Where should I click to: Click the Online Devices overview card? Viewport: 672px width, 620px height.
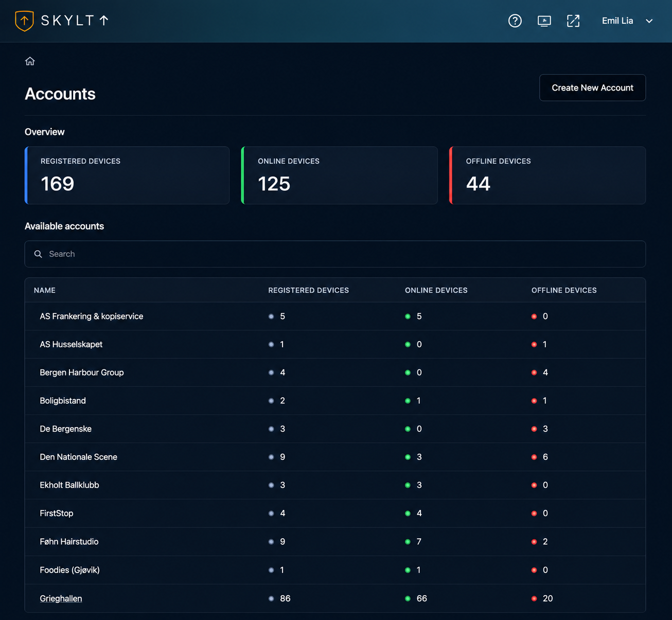coord(340,175)
